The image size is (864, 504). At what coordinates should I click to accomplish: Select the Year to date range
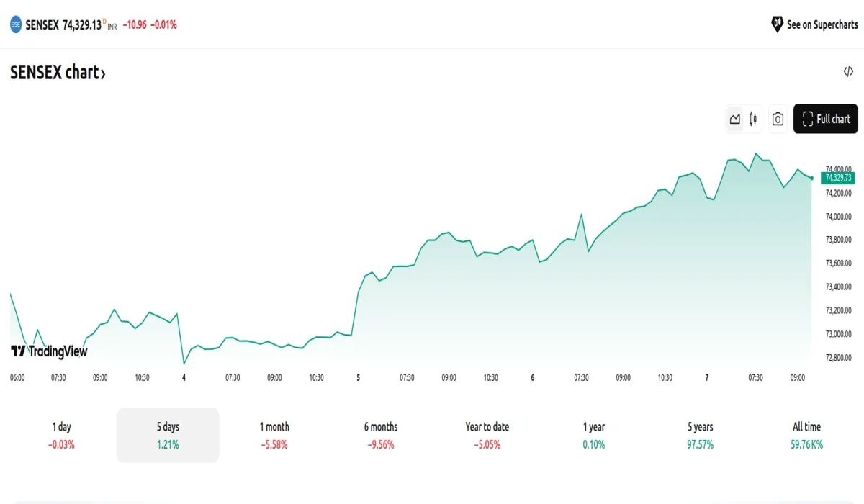point(487,435)
